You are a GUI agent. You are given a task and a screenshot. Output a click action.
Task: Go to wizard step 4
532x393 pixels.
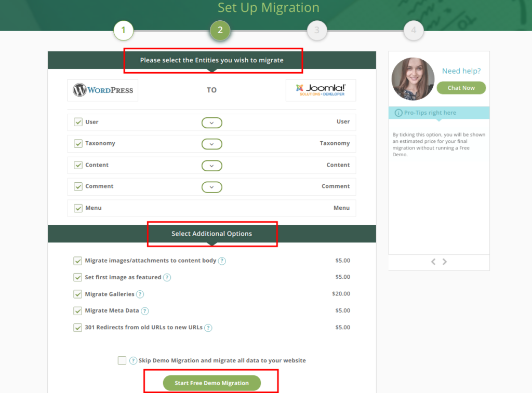414,30
